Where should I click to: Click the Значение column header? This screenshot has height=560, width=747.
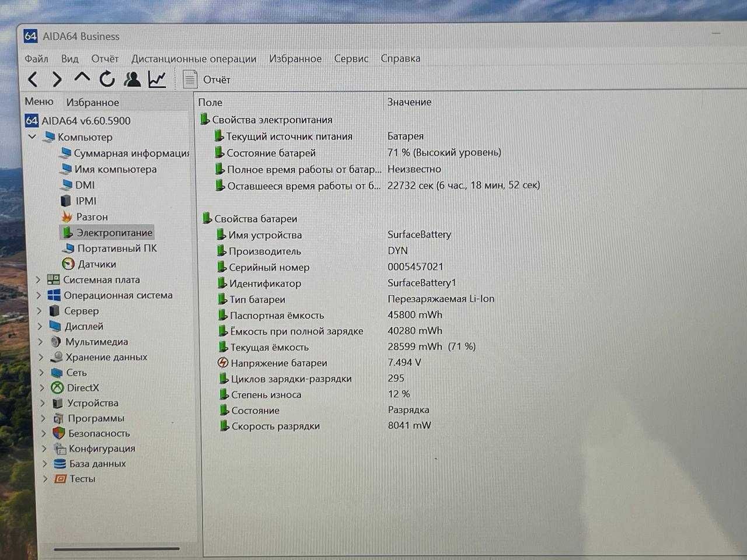(409, 101)
